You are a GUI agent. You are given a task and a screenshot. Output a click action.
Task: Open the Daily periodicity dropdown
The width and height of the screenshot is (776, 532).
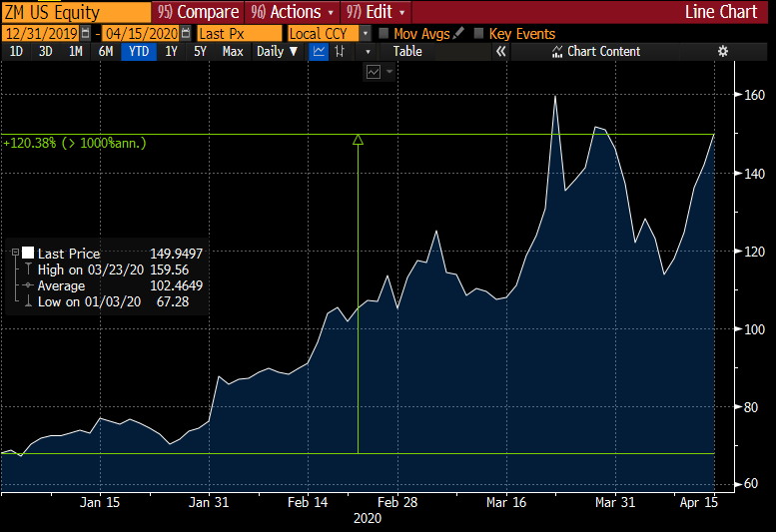[277, 51]
